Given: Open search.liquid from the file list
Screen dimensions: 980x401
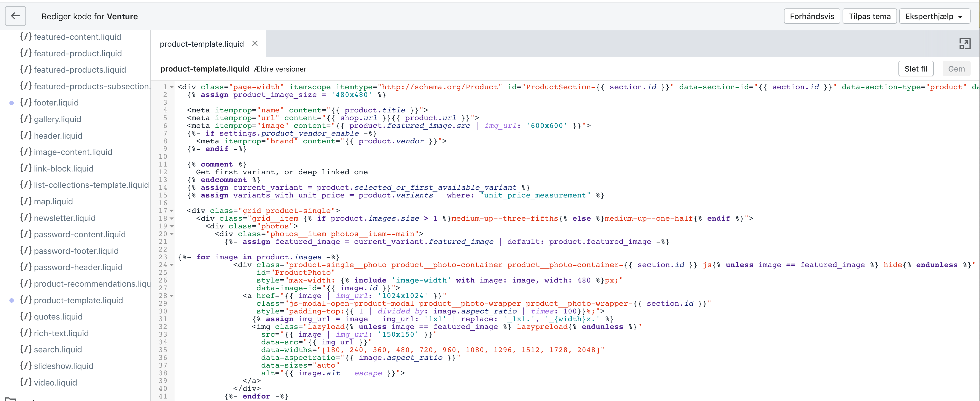Looking at the screenshot, I should pyautogui.click(x=58, y=349).
